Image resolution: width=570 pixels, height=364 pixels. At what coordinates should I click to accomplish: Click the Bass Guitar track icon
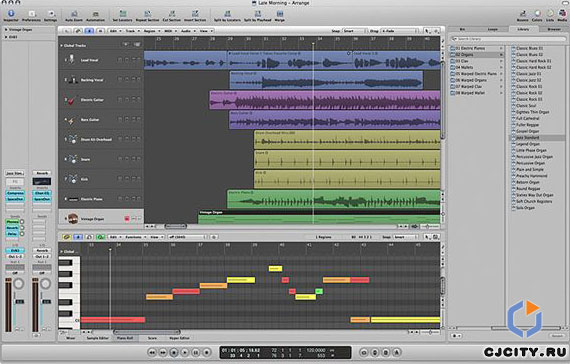[x=71, y=119]
